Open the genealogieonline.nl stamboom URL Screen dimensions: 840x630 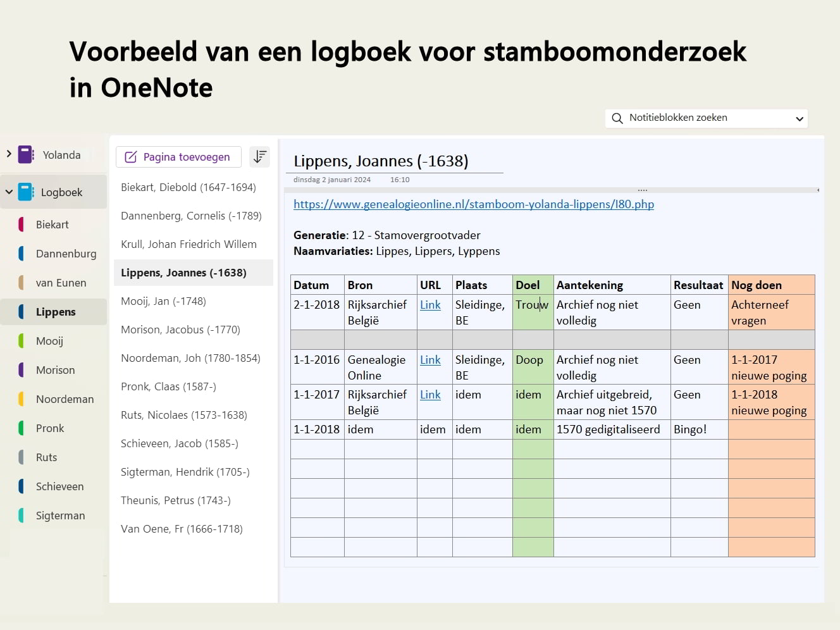[473, 204]
